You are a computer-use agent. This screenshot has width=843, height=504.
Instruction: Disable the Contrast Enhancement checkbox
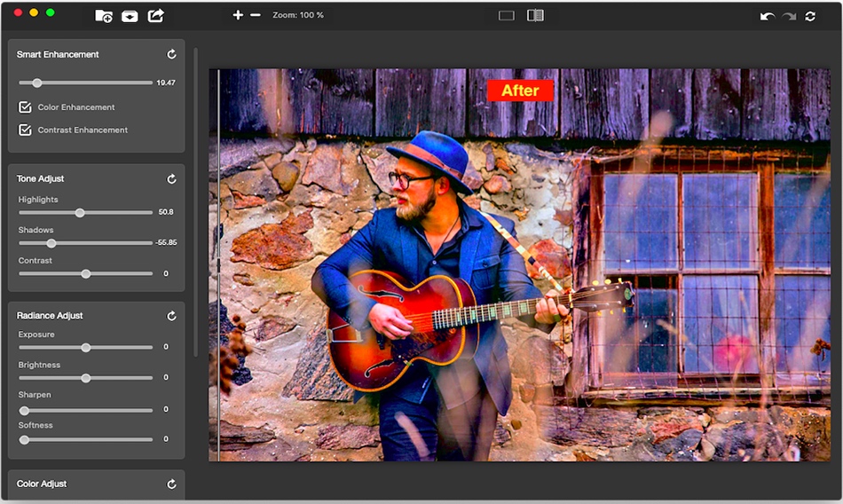point(25,130)
